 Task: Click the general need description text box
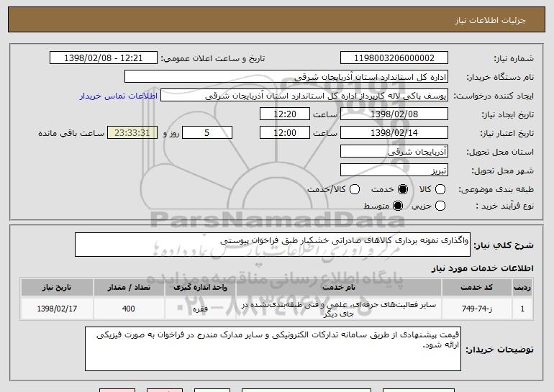tap(273, 245)
